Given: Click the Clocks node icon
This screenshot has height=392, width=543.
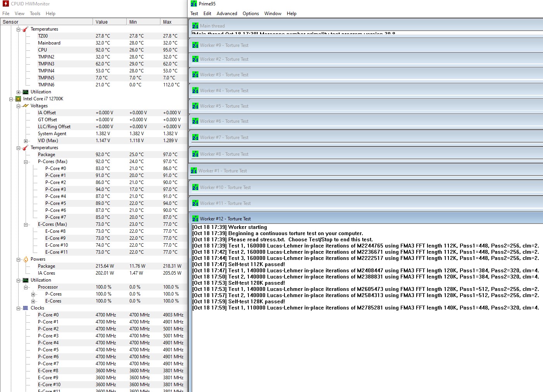Looking at the screenshot, I should tap(26, 308).
